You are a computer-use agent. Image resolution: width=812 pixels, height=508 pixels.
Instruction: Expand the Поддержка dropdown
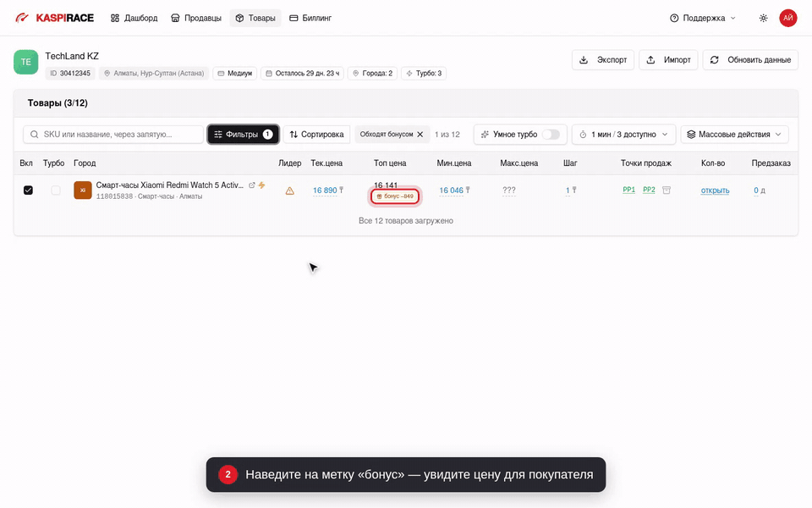pos(703,18)
